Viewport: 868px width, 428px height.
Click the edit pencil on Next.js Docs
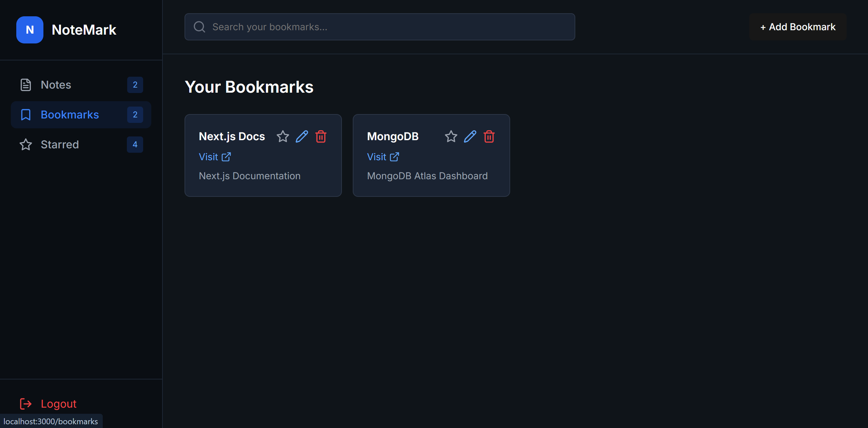point(302,136)
